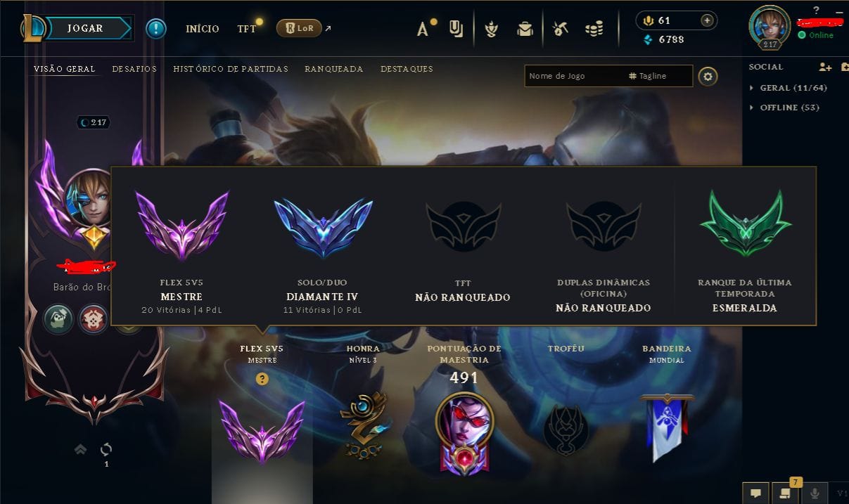Click the Nome de Jogo search field
Image resolution: width=849 pixels, height=504 pixels.
(575, 76)
